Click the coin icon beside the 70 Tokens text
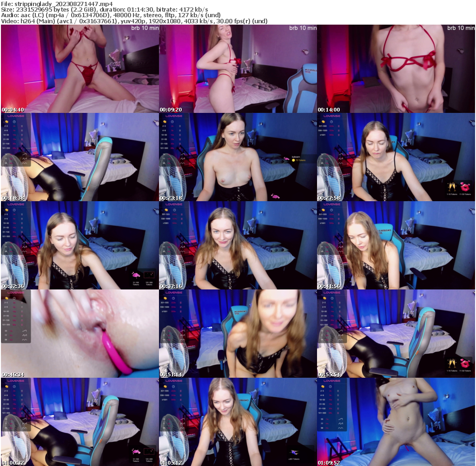476x466 pixels. 293,160
